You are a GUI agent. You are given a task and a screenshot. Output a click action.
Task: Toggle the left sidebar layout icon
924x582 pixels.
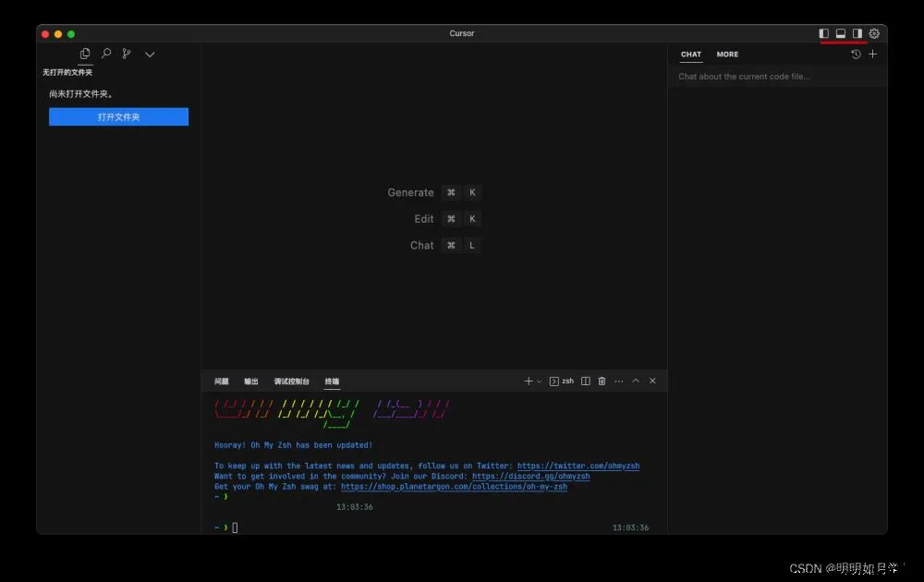click(x=824, y=33)
